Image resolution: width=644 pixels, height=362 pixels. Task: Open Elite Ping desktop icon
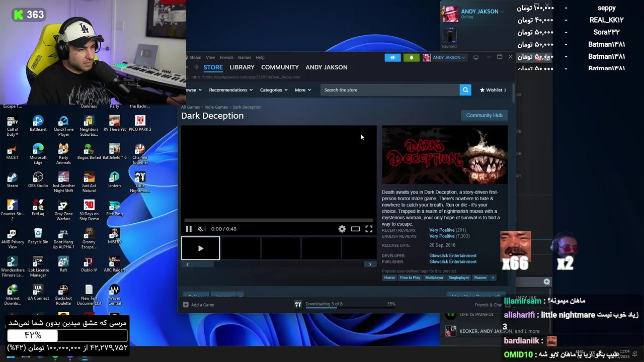pyautogui.click(x=115, y=208)
